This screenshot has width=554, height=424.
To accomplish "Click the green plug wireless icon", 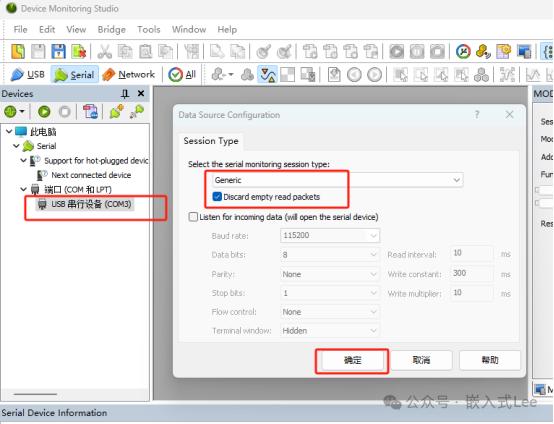I will (x=137, y=112).
